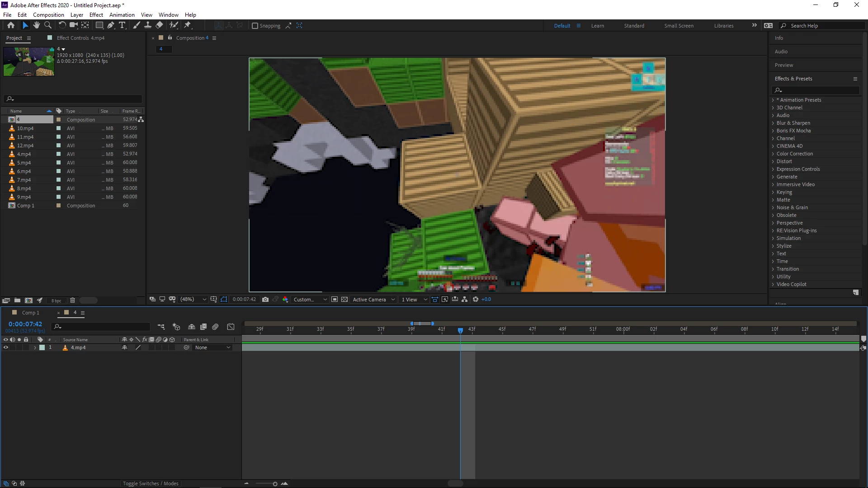Toggle Switches / Modes in timeline
Image resolution: width=868 pixels, height=488 pixels.
pos(151,483)
